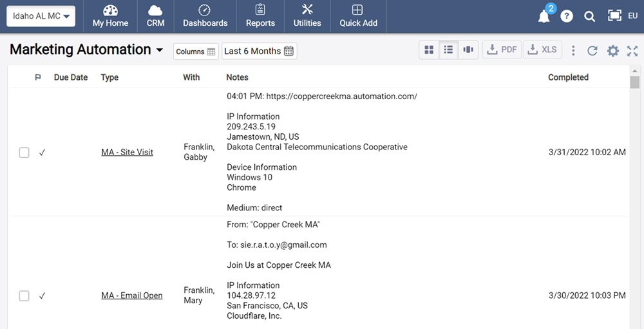Open the Utilities tools icon
644x329 pixels.
click(x=307, y=10)
